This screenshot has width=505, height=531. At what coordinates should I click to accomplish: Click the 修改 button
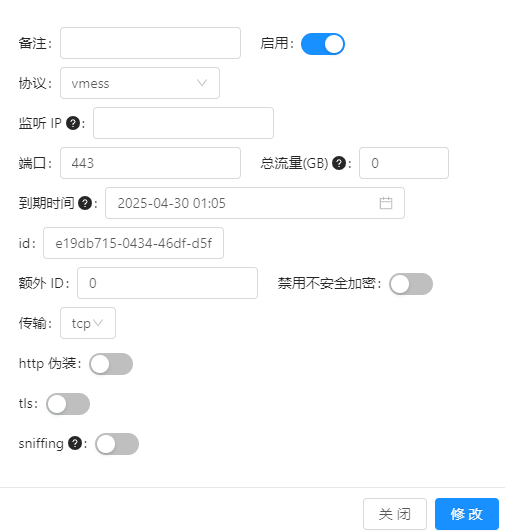click(x=467, y=514)
